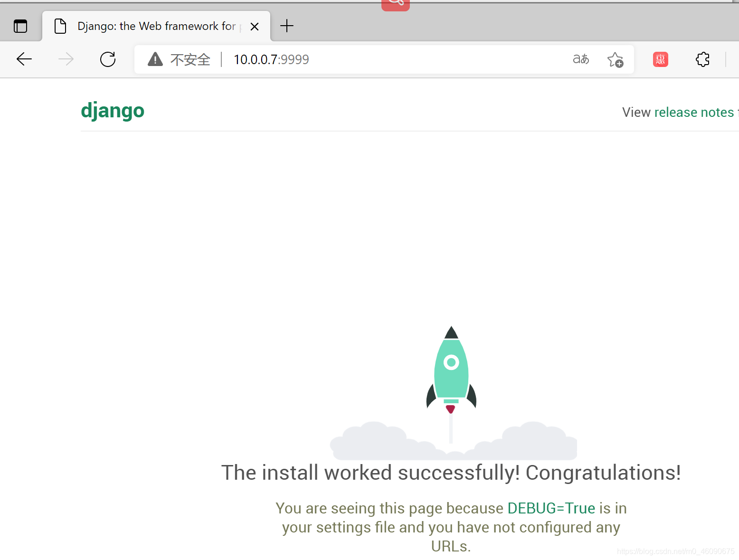739x560 pixels.
Task: Open the extensions puzzle icon
Action: click(702, 59)
